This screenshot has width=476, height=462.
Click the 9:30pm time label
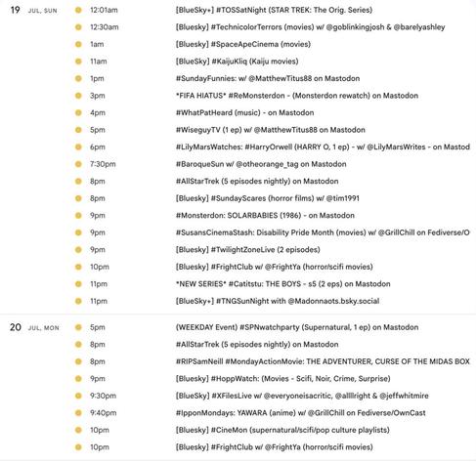pos(104,396)
